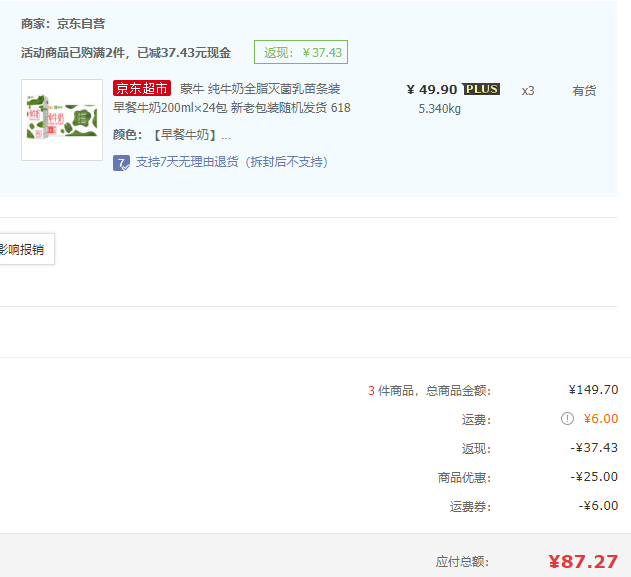This screenshot has height=577, width=631.
Task: Click the -¥25.00 product discount amount
Action: [594, 477]
